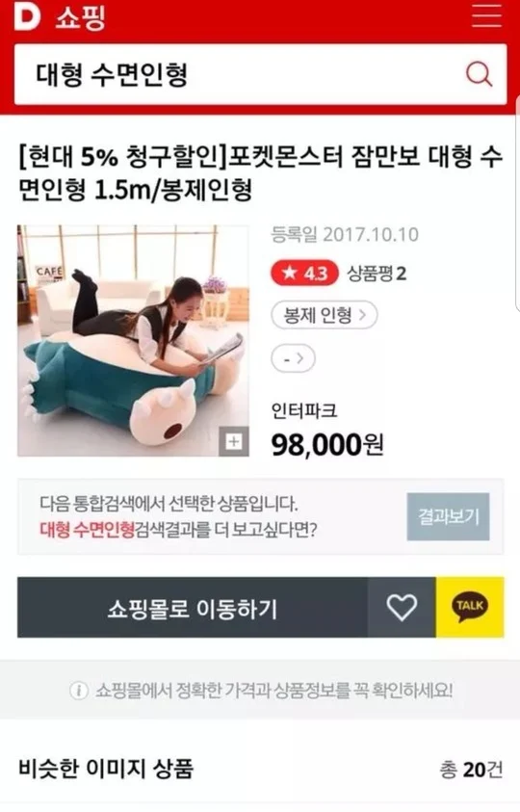Viewport: 520px width, 812px height.
Task: Click the Daum D logo
Action: (28, 16)
